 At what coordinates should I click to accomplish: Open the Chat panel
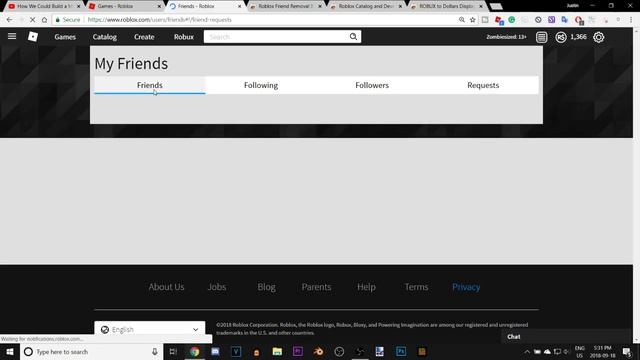[x=566, y=337]
